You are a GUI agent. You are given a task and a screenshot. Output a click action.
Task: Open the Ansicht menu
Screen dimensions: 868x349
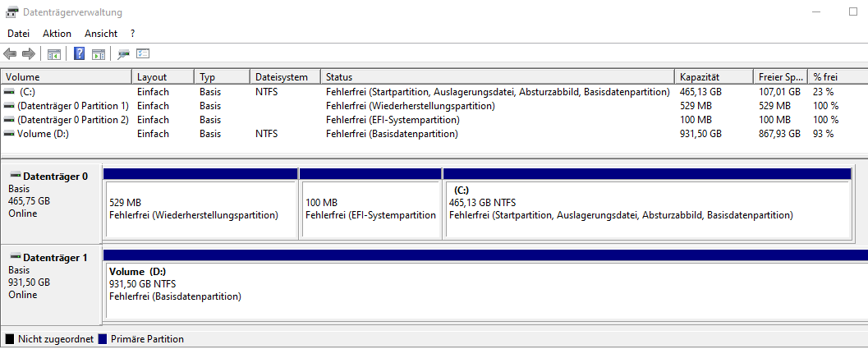click(101, 33)
